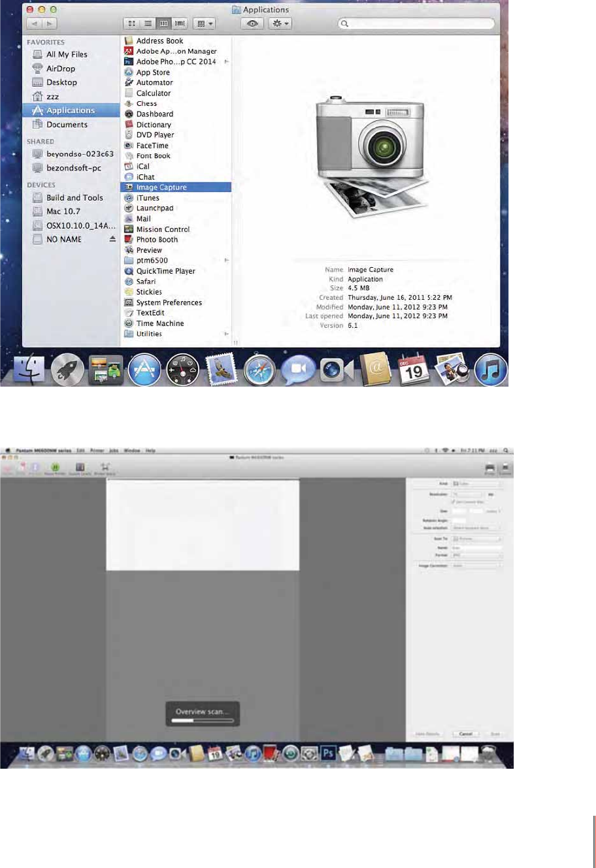Click the Wi-Fi status icon in menu bar
The image size is (596, 868).
coord(446,451)
